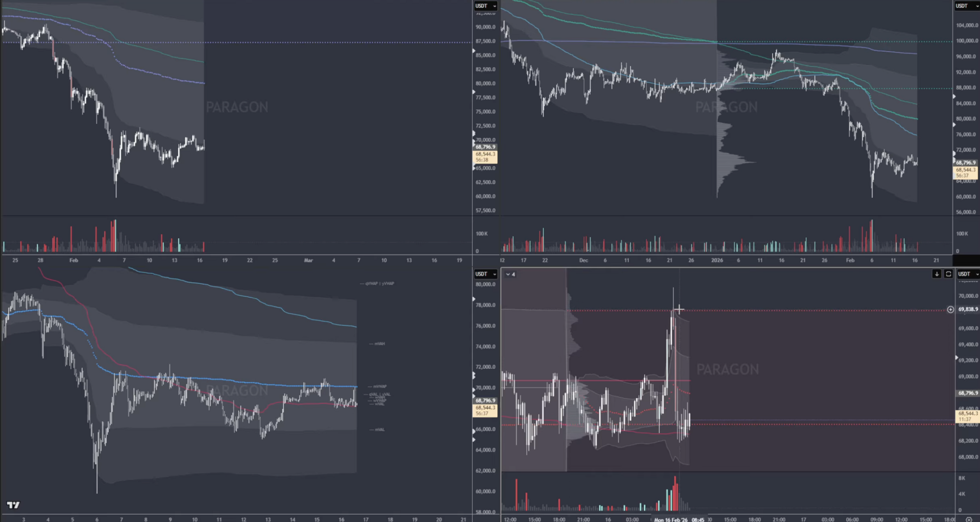This screenshot has height=522, width=980.
Task: Click the plus icon beside 69,838.9 price
Action: tap(950, 309)
